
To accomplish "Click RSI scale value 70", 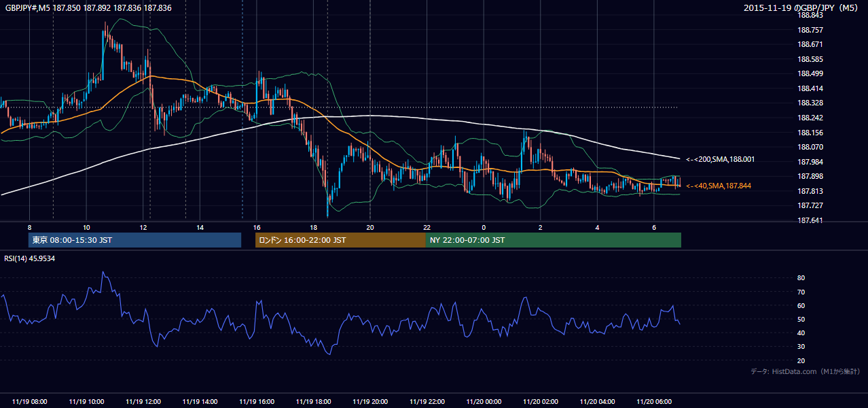I will coord(801,292).
